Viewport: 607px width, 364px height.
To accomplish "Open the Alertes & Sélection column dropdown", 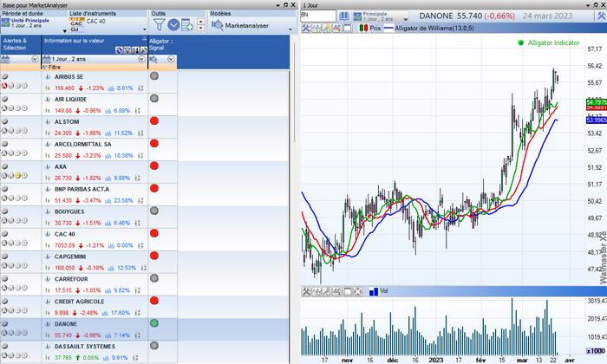I will tap(35, 59).
